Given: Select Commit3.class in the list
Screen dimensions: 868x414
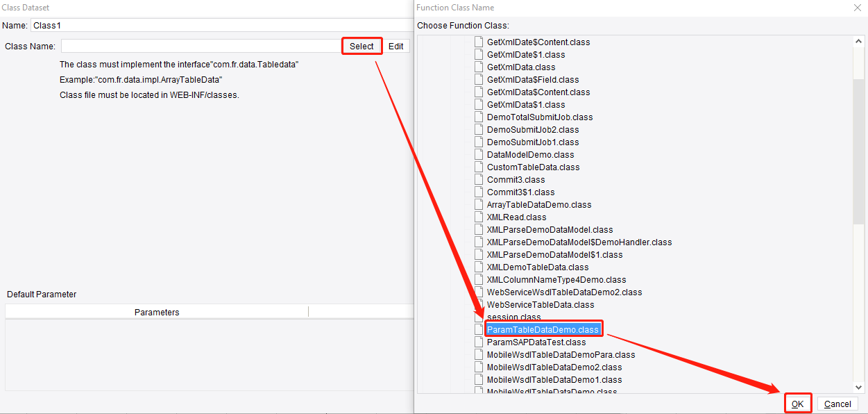Looking at the screenshot, I should tap(516, 179).
